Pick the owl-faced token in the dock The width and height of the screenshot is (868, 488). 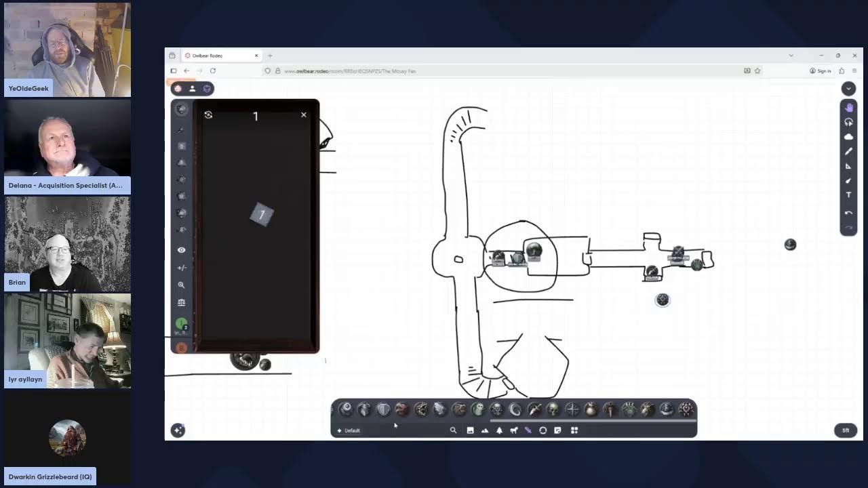click(x=478, y=409)
